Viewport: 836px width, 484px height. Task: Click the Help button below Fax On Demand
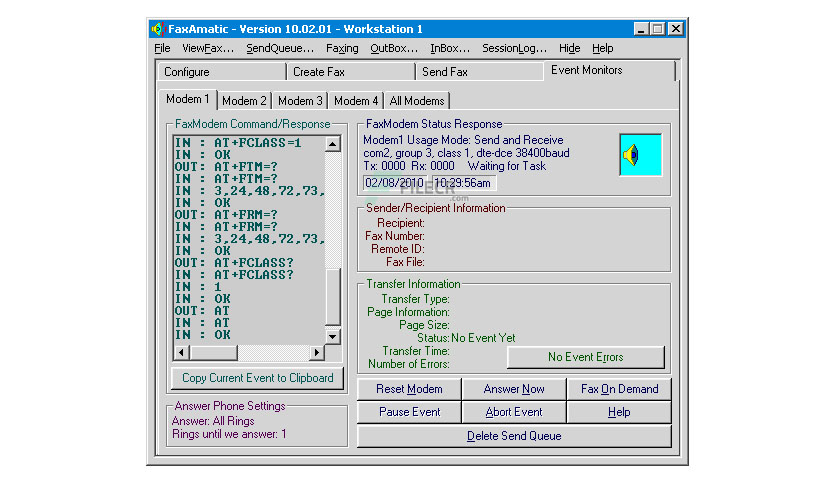coord(619,412)
